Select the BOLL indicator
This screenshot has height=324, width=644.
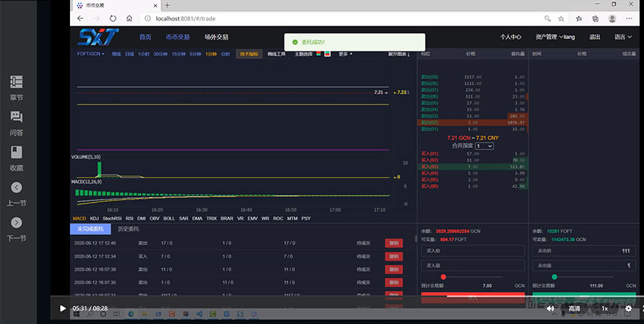point(169,219)
